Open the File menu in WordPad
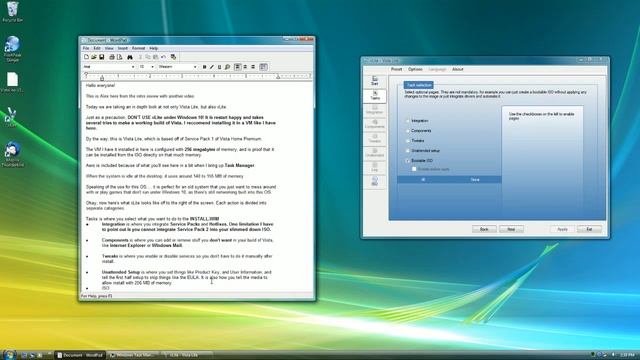The width and height of the screenshot is (640, 360). pos(86,48)
